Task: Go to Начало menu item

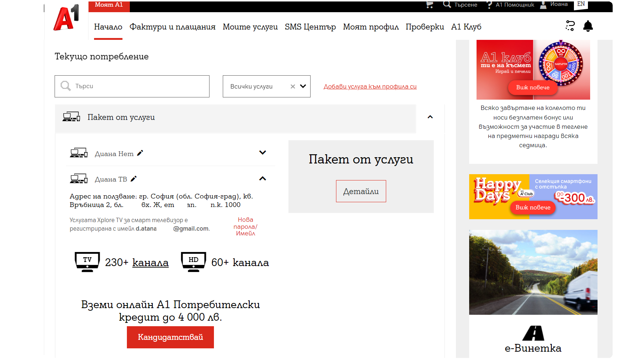Action: click(x=108, y=27)
